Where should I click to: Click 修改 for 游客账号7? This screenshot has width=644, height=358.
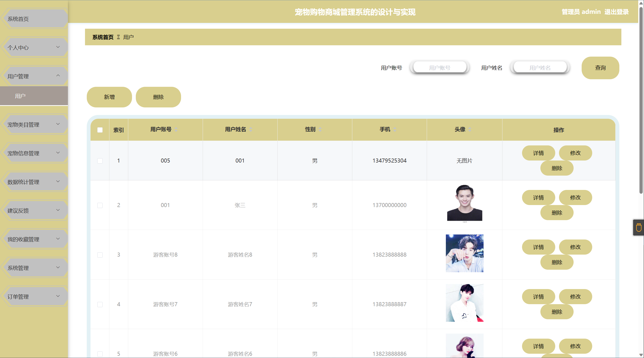[575, 297]
